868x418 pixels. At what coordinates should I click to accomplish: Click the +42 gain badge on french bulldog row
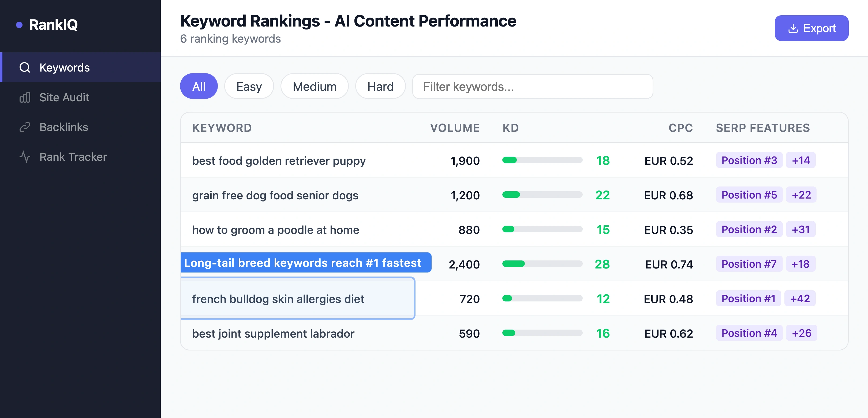[800, 298]
